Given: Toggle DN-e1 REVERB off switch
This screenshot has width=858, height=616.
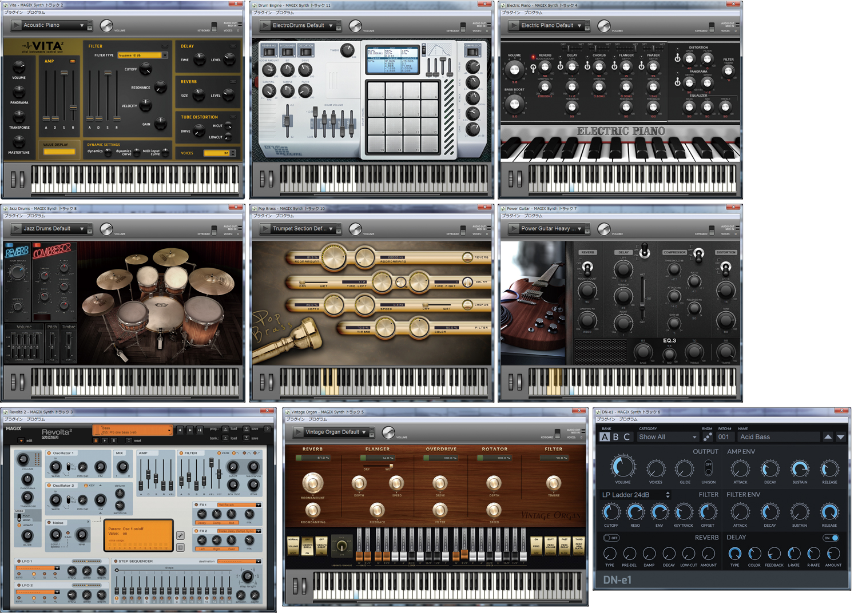Looking at the screenshot, I should pyautogui.click(x=611, y=538).
